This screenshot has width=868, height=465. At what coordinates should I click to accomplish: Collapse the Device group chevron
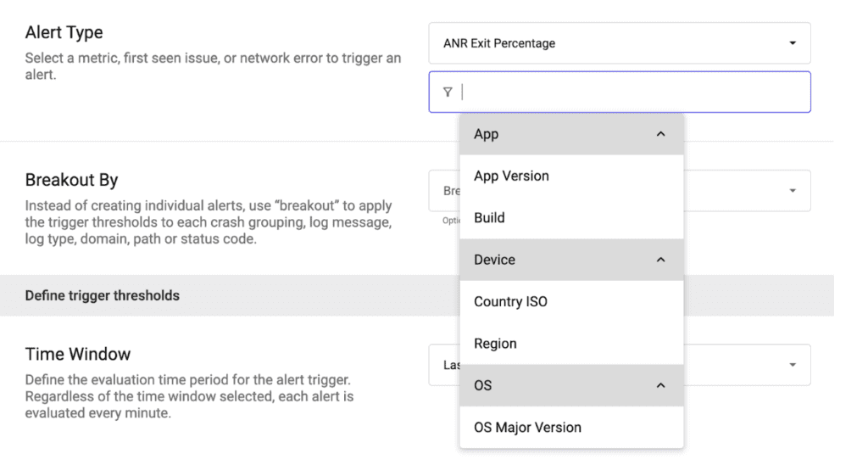point(661,260)
